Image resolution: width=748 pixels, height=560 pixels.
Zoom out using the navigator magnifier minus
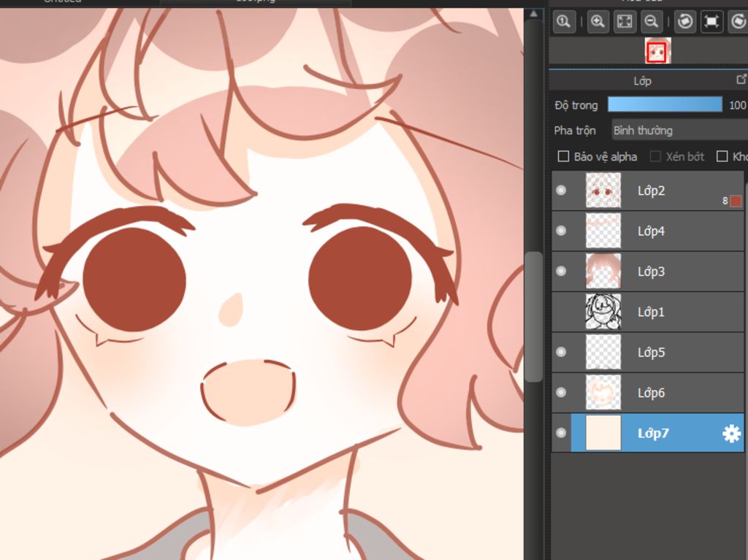pyautogui.click(x=651, y=21)
